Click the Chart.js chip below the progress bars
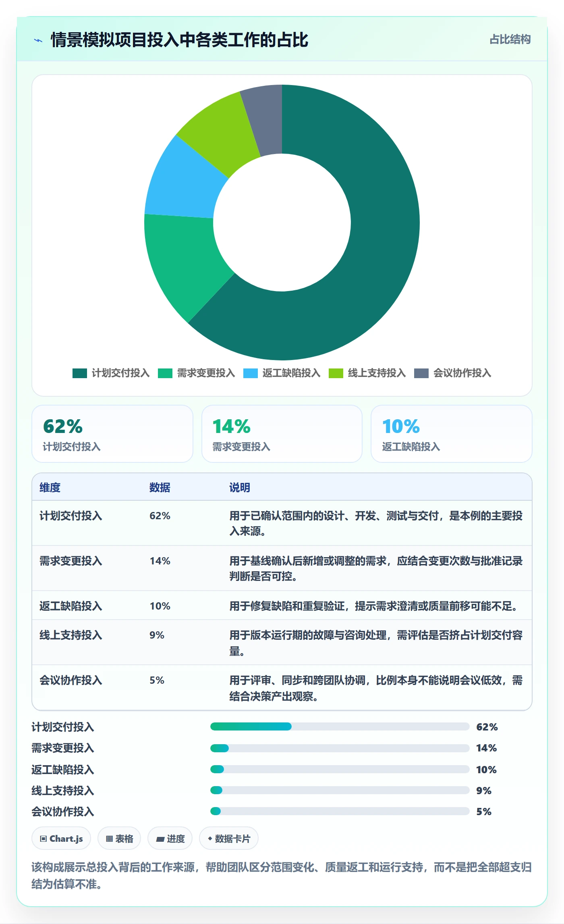Screen dimensions: 564x924 pos(61,839)
